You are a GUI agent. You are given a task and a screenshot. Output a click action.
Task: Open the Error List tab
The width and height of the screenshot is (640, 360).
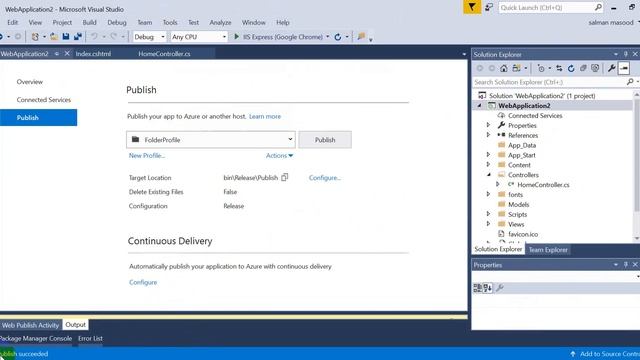point(90,338)
